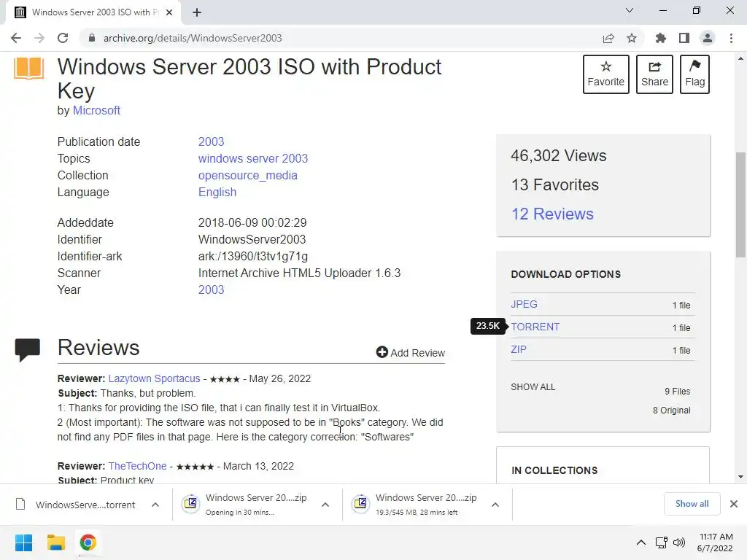Download the TORRENT option

point(535,327)
